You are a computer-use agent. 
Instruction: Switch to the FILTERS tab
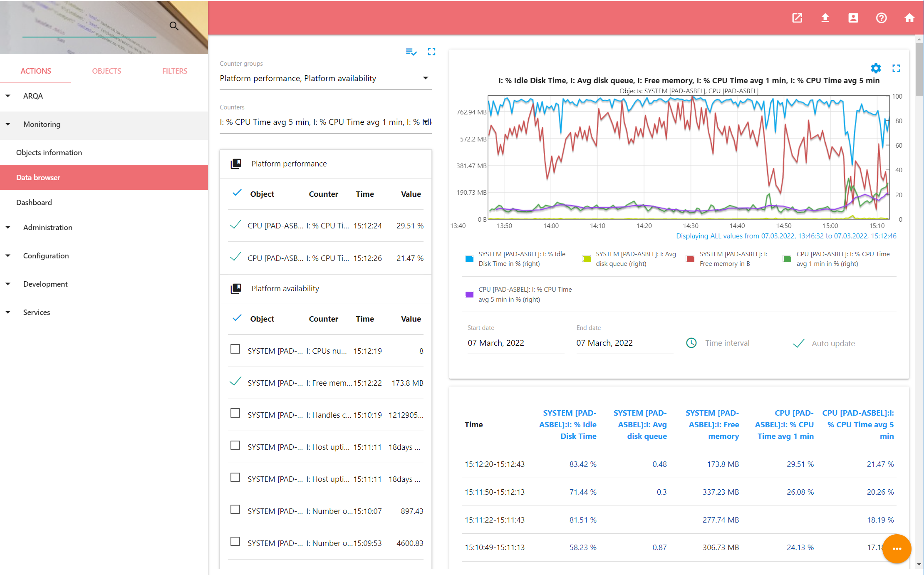pos(175,71)
